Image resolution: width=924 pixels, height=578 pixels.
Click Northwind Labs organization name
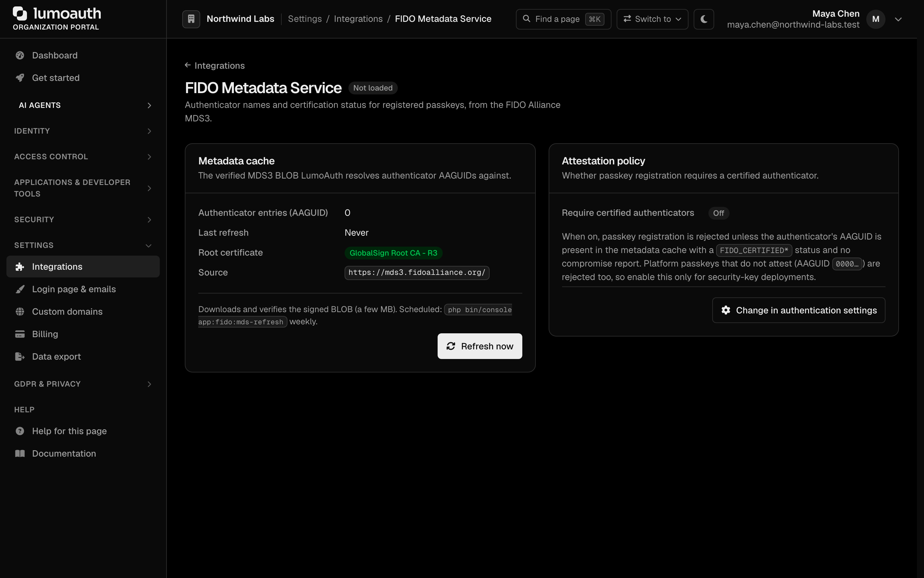241,19
